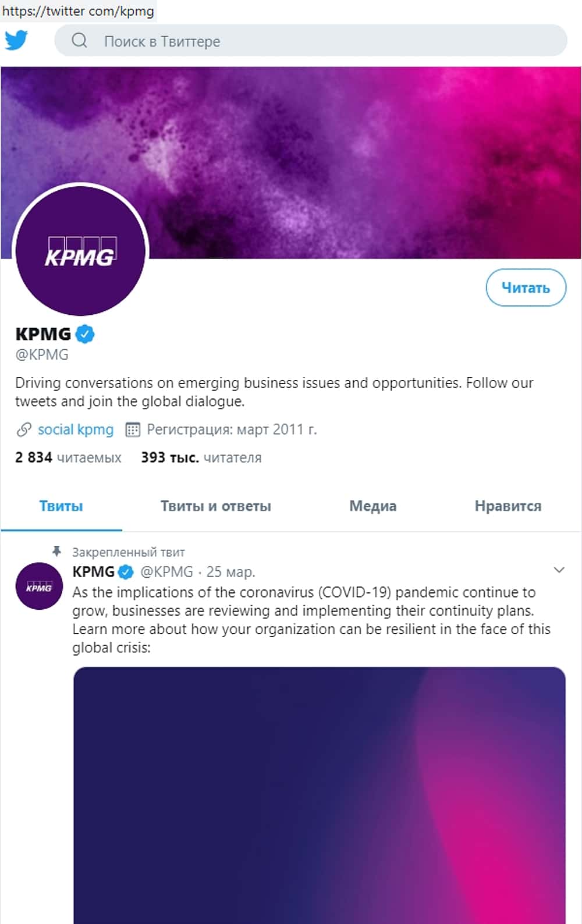Expand the pinned tweet options chevron

point(559,570)
